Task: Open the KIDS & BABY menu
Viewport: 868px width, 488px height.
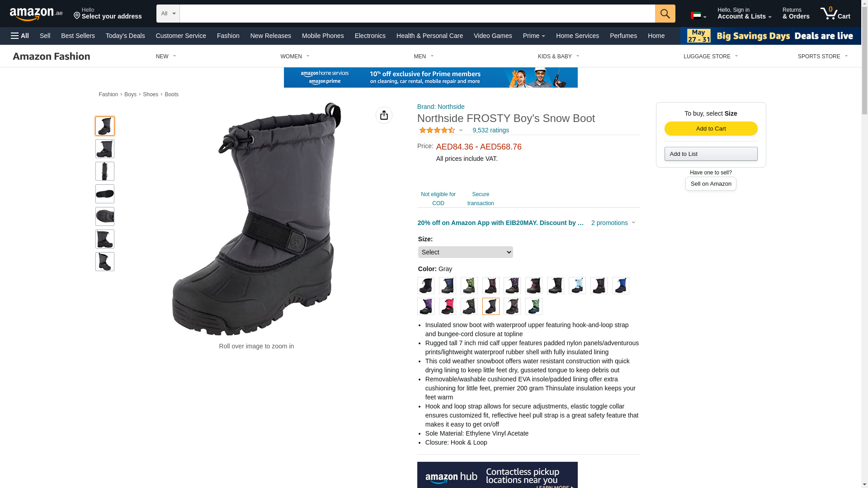Action: [558, 56]
